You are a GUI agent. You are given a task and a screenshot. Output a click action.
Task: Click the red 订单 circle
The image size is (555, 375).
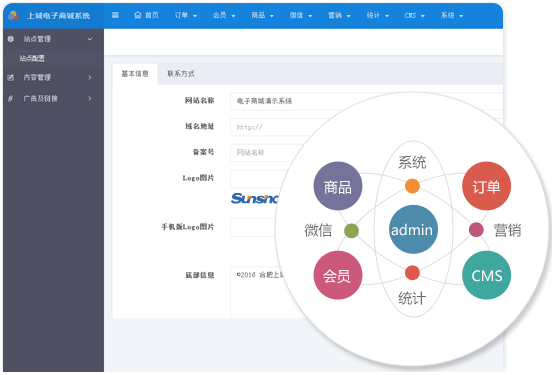tap(486, 186)
